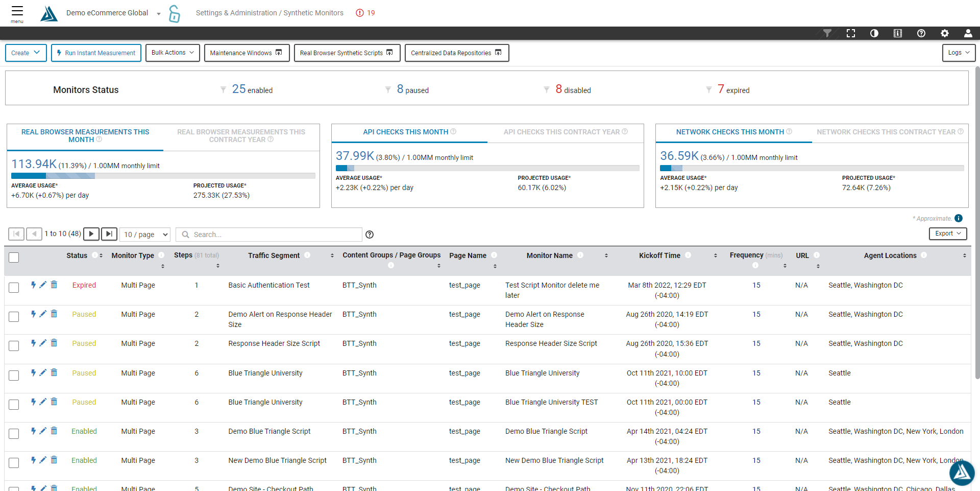980x491 pixels.
Task: Switch to API Checks This Contract Year tab
Action: (x=565, y=132)
